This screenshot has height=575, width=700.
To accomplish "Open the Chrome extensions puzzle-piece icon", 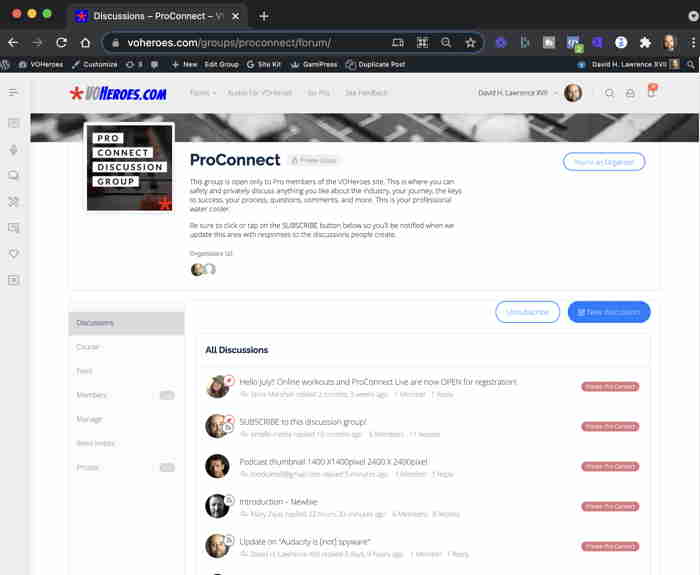I will 645,43.
